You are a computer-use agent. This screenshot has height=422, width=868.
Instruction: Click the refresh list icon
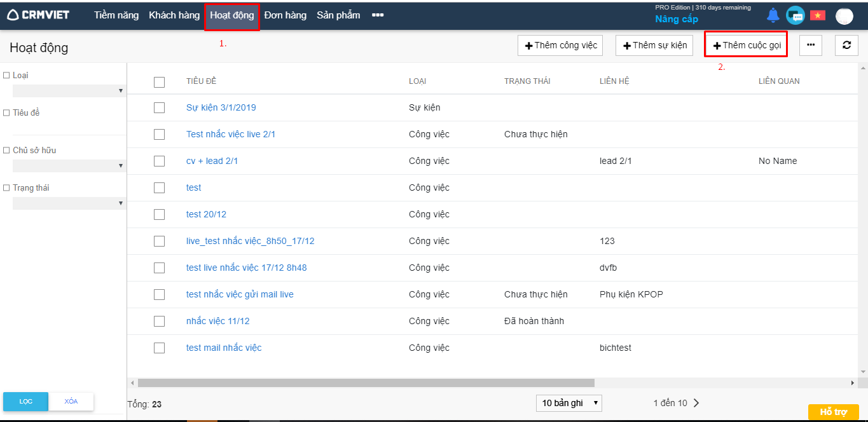(846, 45)
